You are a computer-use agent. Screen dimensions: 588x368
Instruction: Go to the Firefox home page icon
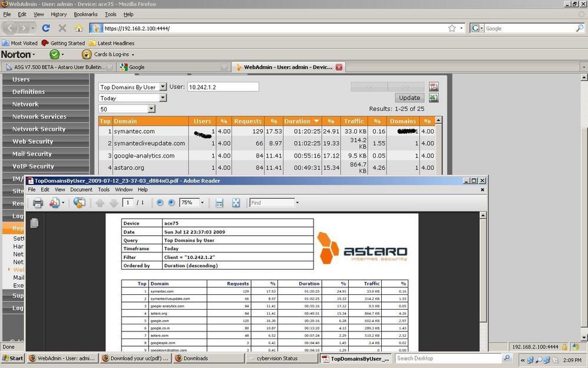(79, 28)
